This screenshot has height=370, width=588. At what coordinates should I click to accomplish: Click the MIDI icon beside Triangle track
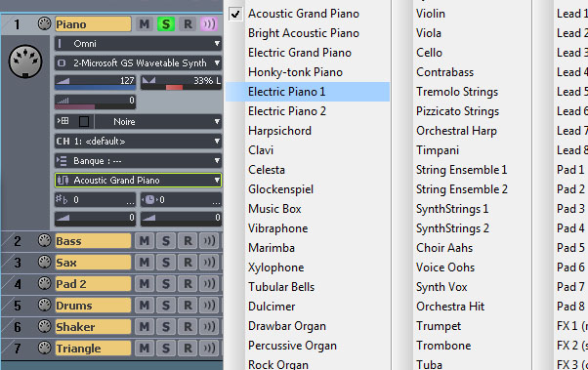pos(45,348)
